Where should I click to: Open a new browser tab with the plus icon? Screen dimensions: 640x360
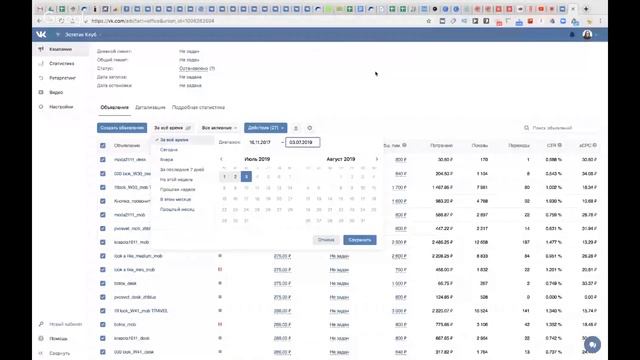tap(586, 9)
